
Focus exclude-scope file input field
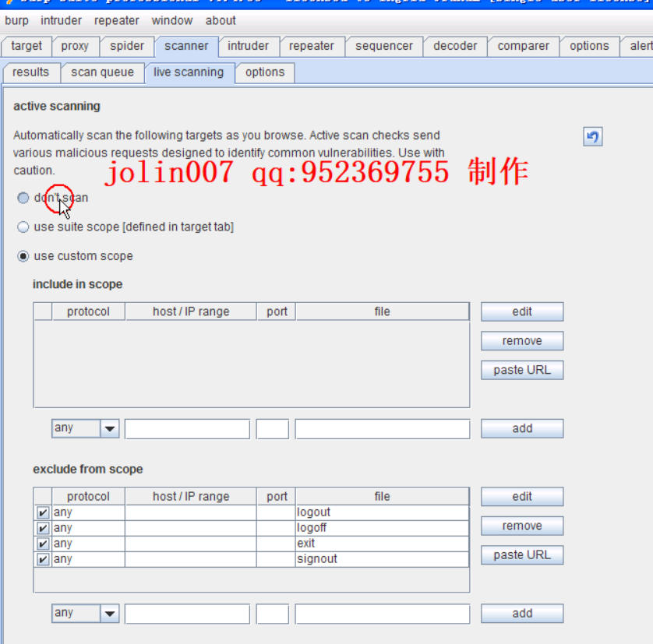(383, 614)
